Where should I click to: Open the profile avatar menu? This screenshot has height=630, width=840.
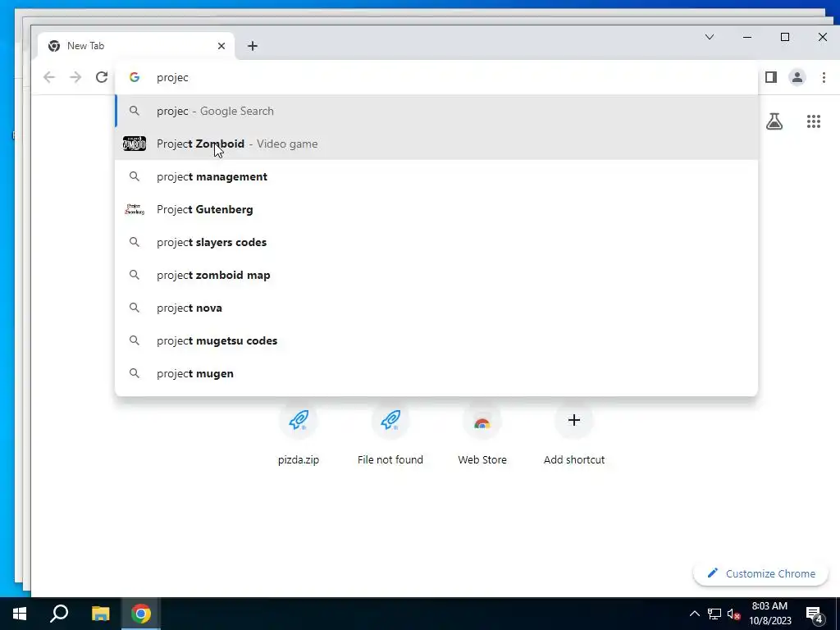click(797, 77)
